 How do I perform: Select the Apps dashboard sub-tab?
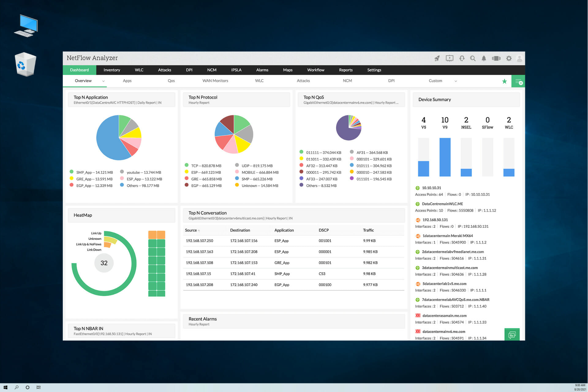coord(127,81)
